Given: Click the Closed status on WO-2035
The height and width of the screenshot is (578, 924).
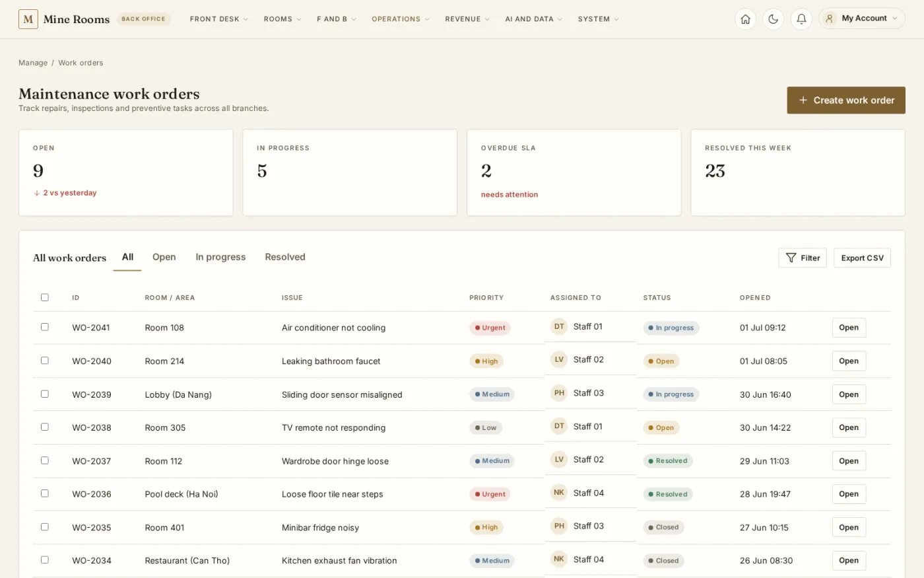Looking at the screenshot, I should 664,527.
